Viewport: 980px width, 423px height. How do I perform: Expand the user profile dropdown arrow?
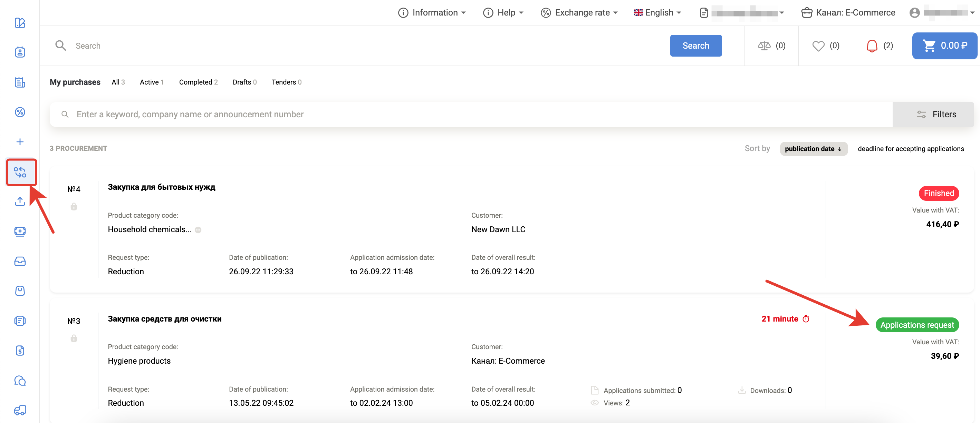point(972,12)
